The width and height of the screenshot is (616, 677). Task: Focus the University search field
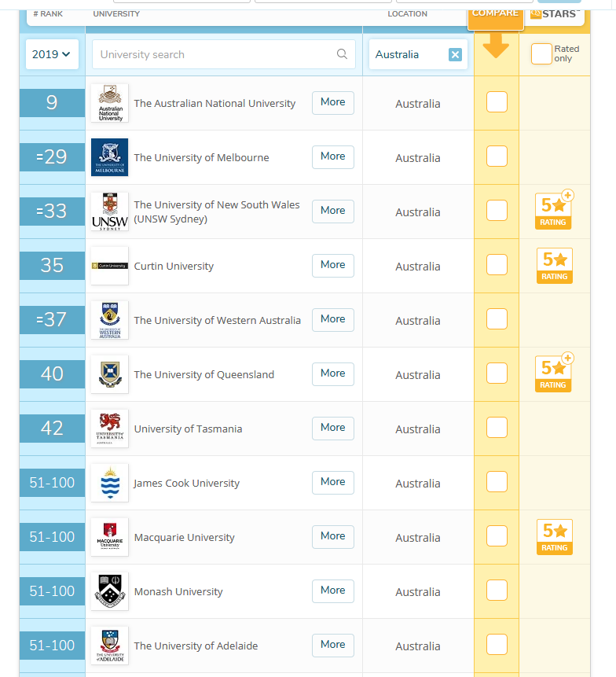coord(223,54)
